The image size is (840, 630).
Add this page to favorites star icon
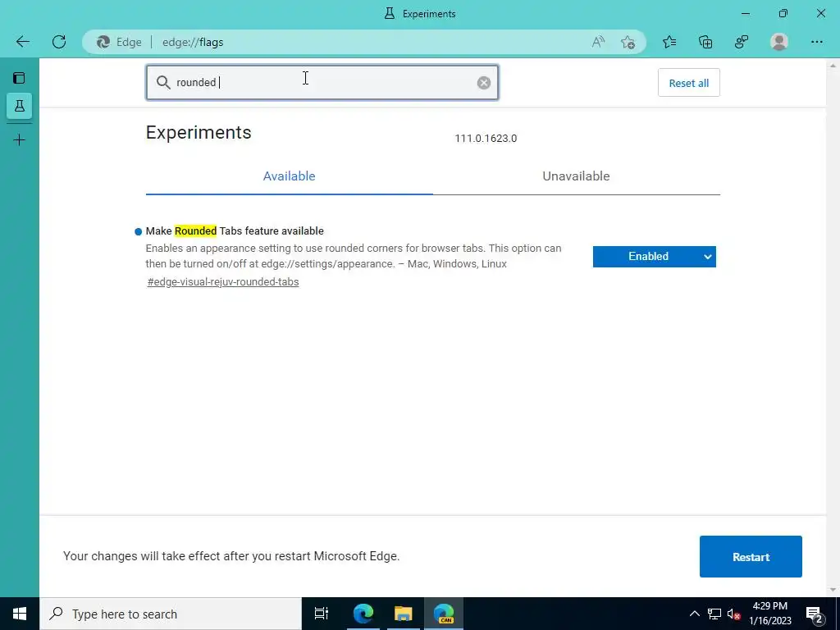point(628,42)
